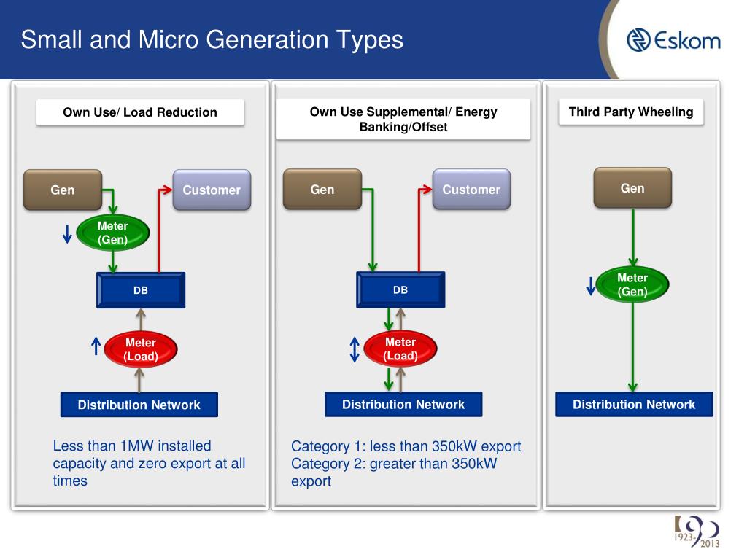Click the red Meter (Load) oval in Load Reduction panel
747x560 pixels.
pos(141,349)
